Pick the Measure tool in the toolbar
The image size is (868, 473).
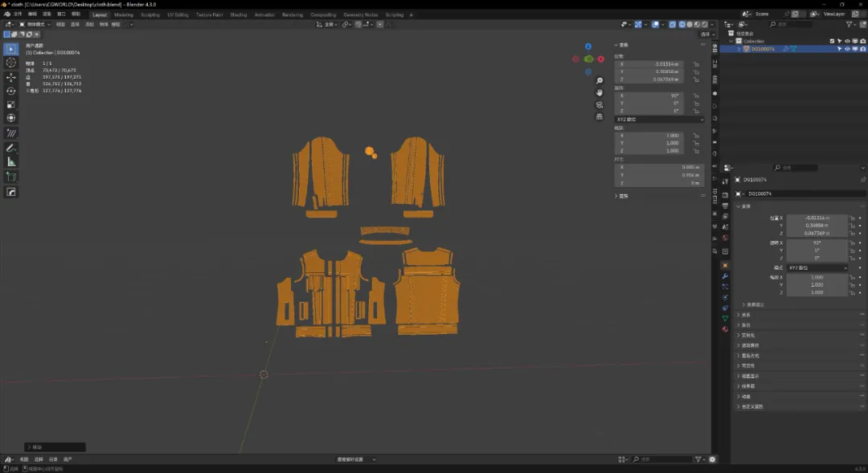pos(11,161)
